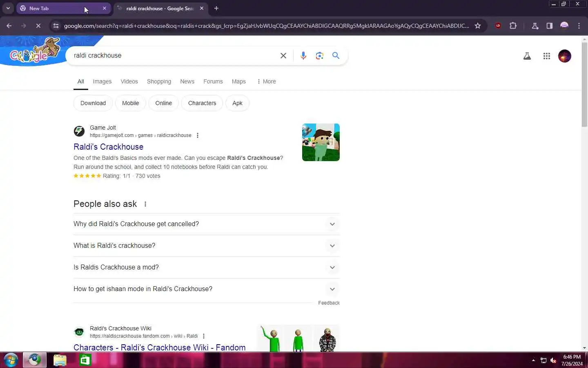
Task: Open Chrome Labs flask in toolbar
Action: tap(535, 26)
